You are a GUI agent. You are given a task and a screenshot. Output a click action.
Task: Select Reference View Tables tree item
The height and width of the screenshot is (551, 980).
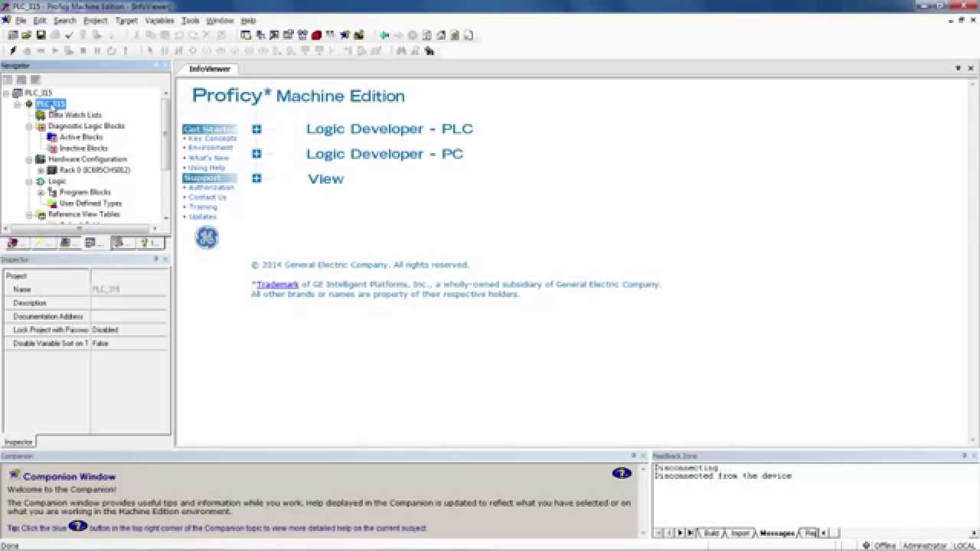84,214
